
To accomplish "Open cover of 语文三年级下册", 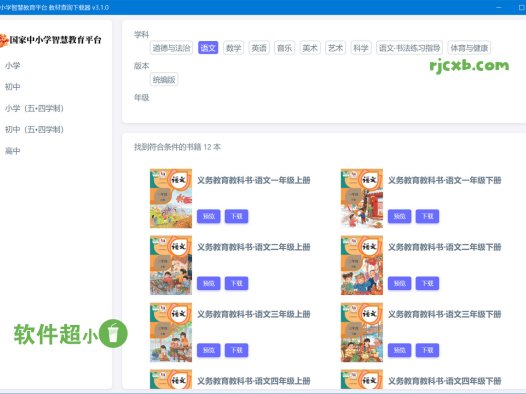I will point(362,332).
